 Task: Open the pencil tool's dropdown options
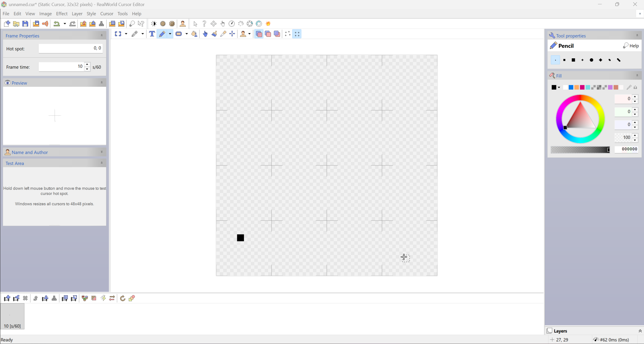click(x=170, y=34)
